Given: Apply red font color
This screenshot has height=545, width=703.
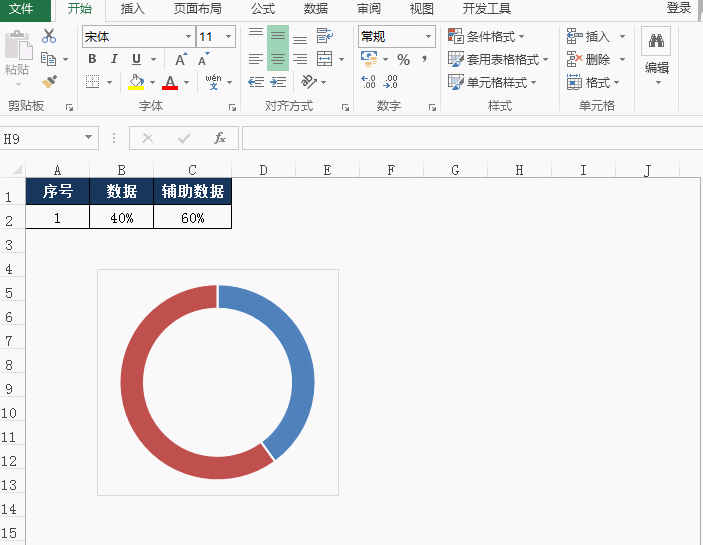Looking at the screenshot, I should (170, 82).
